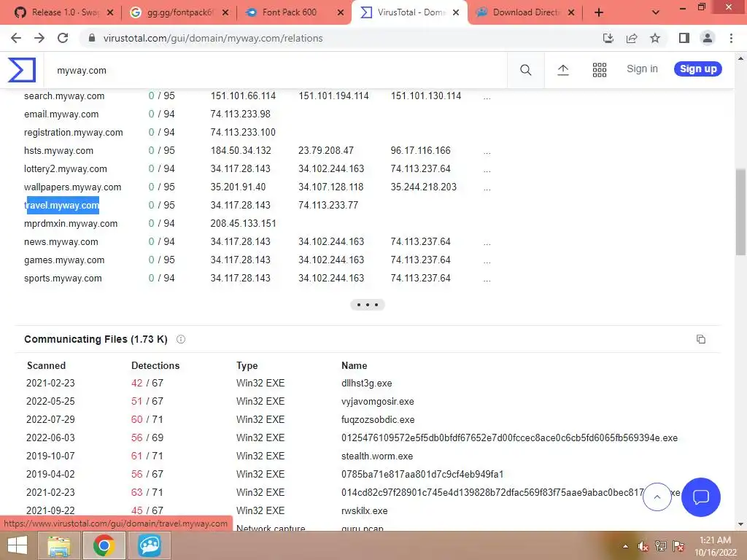Open stealth.worm.exe file report
The width and height of the screenshot is (747, 560).
point(377,456)
